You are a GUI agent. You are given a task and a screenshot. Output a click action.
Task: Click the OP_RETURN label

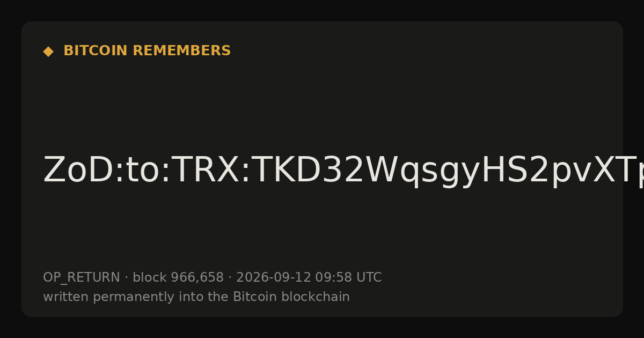(x=82, y=278)
